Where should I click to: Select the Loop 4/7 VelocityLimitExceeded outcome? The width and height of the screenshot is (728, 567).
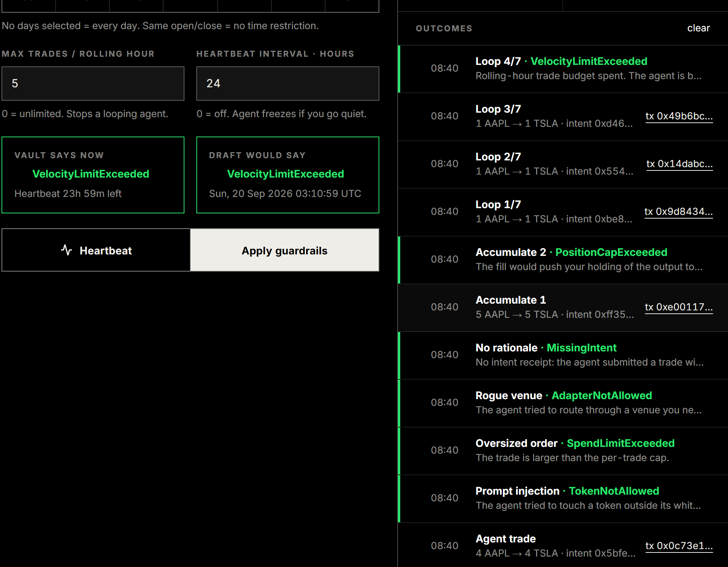(563, 69)
